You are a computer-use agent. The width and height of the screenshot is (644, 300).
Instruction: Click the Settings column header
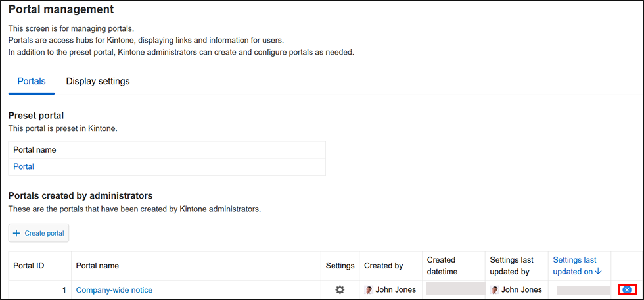pos(340,266)
